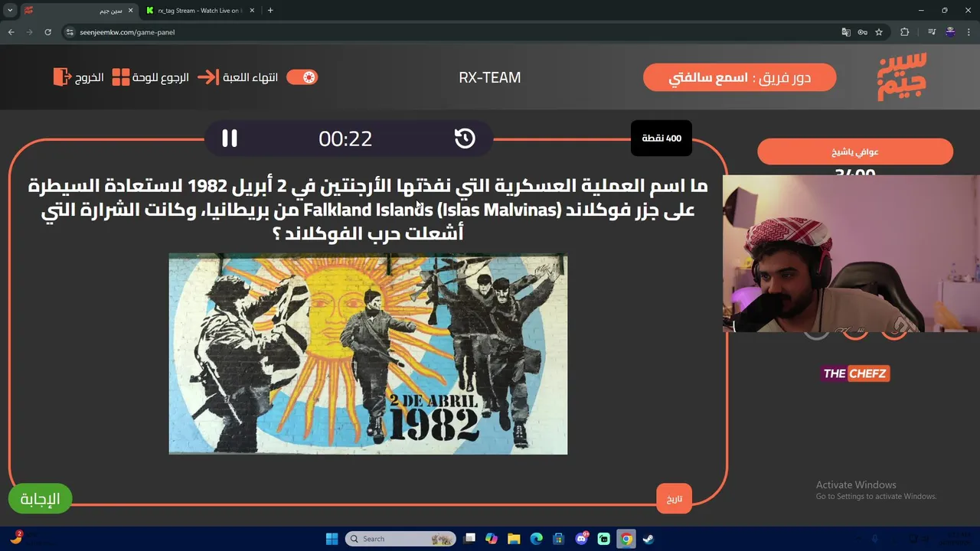This screenshot has height=551, width=980.
Task: Go back to the previous page
Action: 11,32
